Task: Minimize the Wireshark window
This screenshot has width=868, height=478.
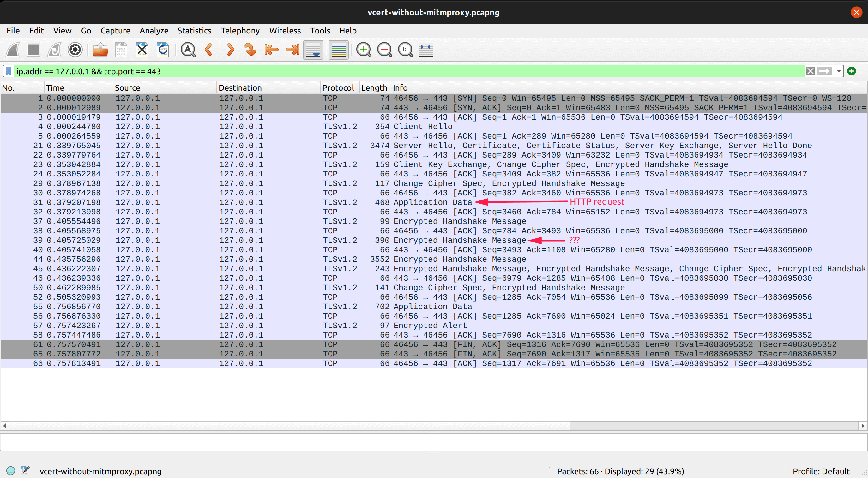Action: point(835,13)
